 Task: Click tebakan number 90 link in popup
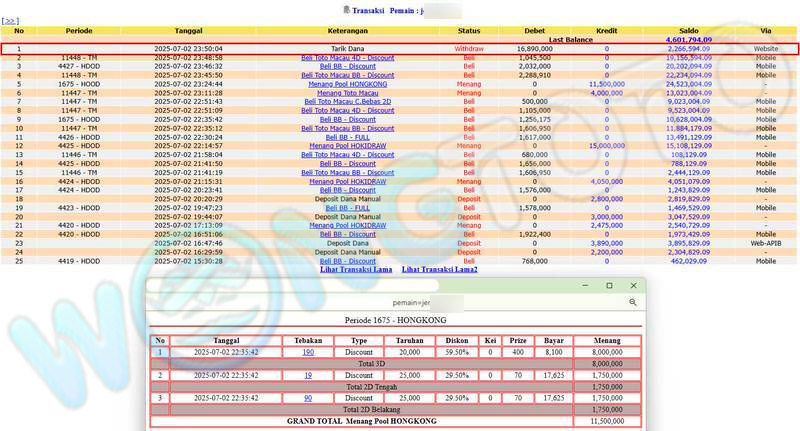point(308,397)
